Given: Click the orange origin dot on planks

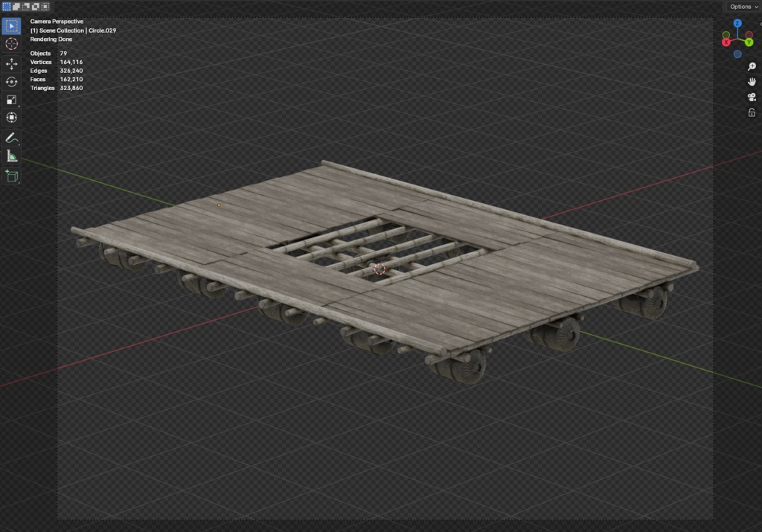Looking at the screenshot, I should [219, 205].
